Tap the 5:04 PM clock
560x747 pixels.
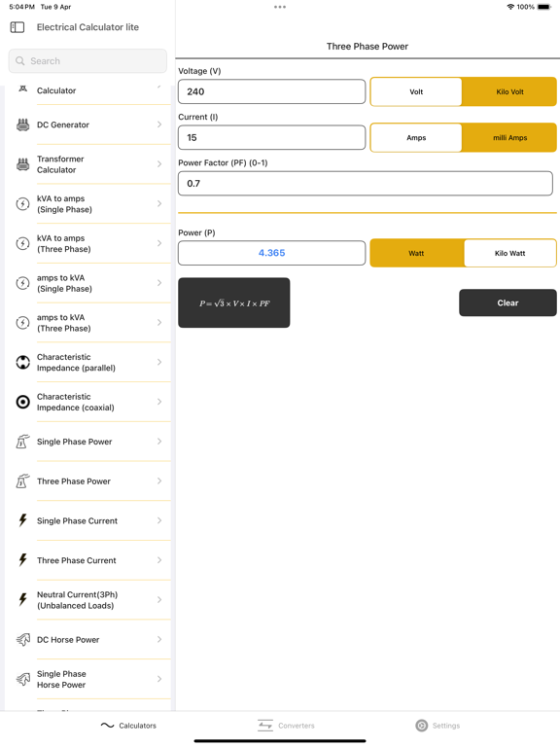click(22, 7)
